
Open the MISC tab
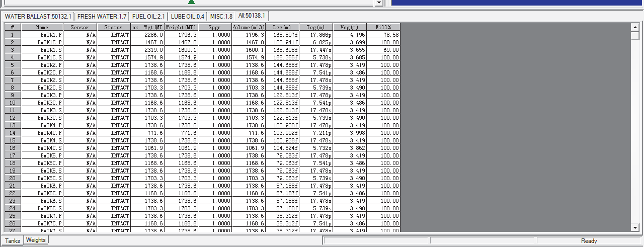click(x=221, y=17)
